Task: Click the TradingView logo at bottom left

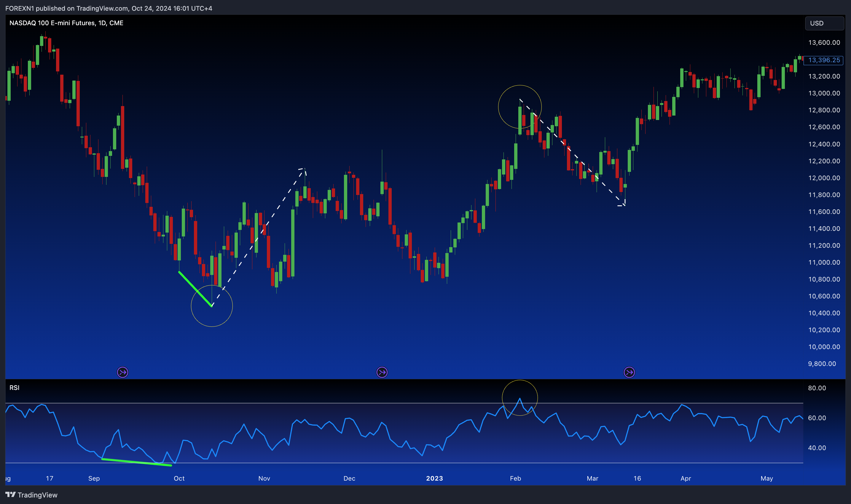Action: click(31, 495)
